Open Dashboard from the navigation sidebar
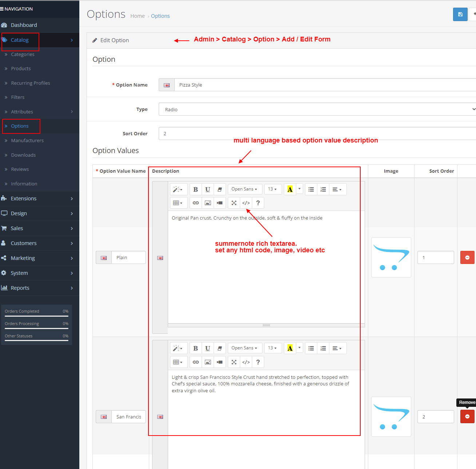476x469 pixels. [x=24, y=25]
